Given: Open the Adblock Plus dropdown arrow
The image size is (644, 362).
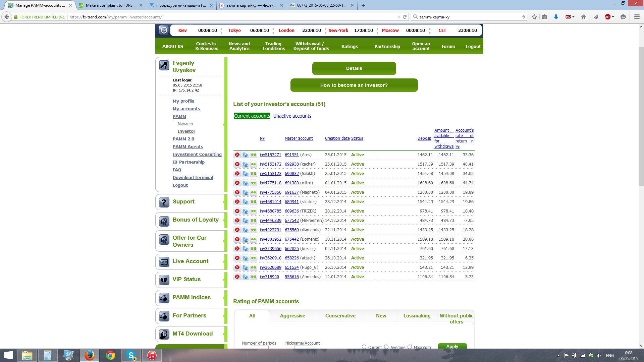Looking at the screenshot, I should 613,17.
